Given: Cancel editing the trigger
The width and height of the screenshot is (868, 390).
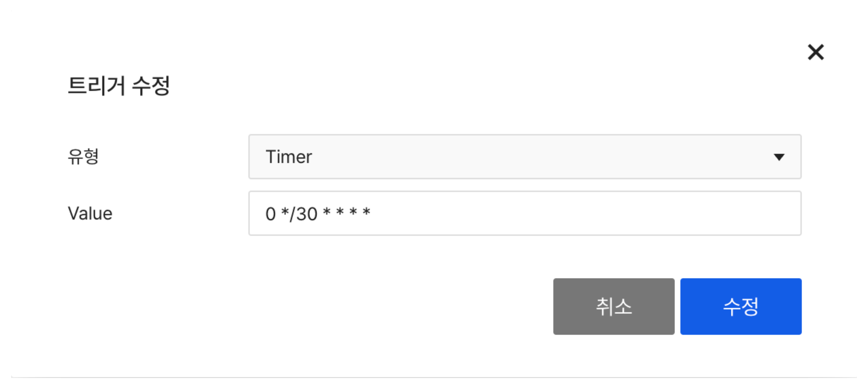Looking at the screenshot, I should point(613,306).
